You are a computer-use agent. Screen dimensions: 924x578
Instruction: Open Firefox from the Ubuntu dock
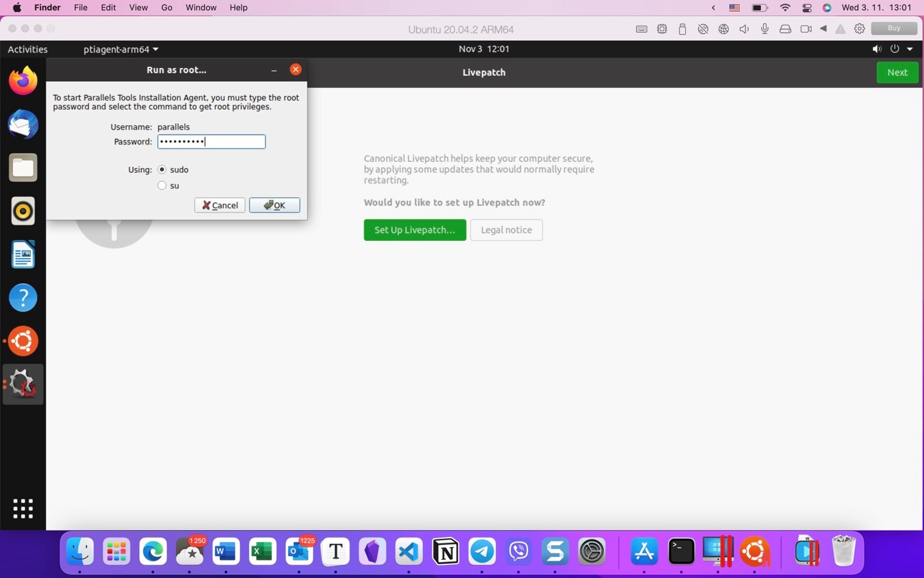click(22, 80)
